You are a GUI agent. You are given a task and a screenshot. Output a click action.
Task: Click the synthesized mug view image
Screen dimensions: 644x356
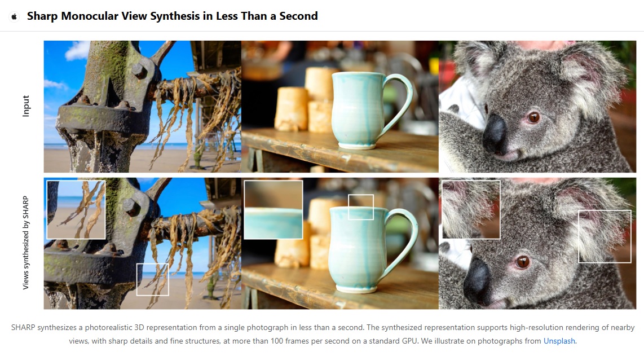click(x=339, y=243)
